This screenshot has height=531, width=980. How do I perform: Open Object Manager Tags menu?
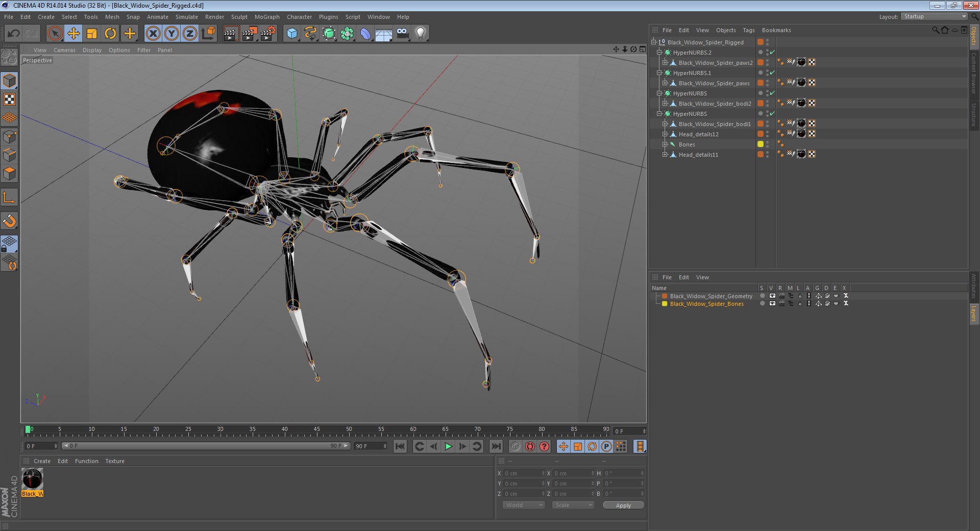(x=748, y=30)
